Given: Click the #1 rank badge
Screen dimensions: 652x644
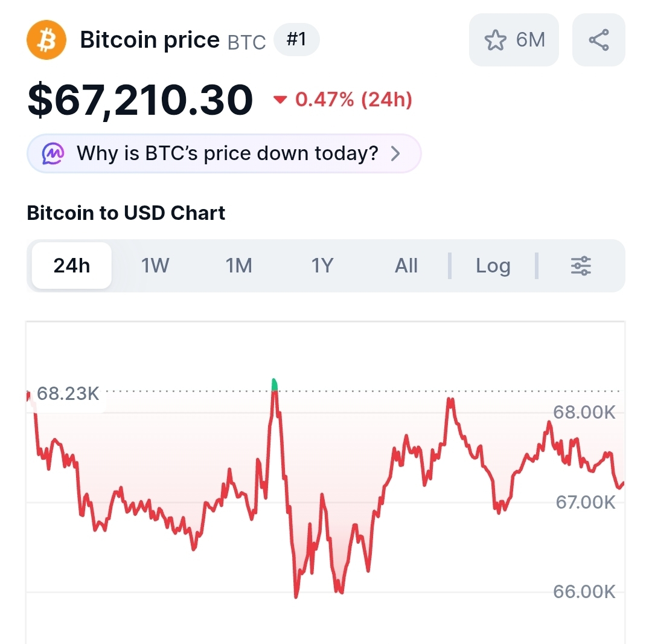Looking at the screenshot, I should (296, 40).
